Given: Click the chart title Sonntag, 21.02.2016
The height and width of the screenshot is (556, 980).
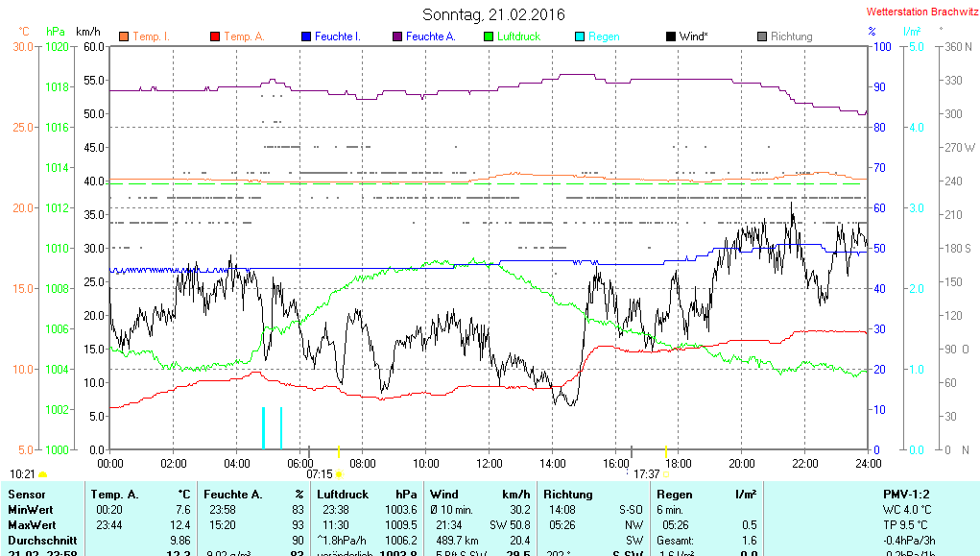Looking at the screenshot, I should [x=493, y=14].
